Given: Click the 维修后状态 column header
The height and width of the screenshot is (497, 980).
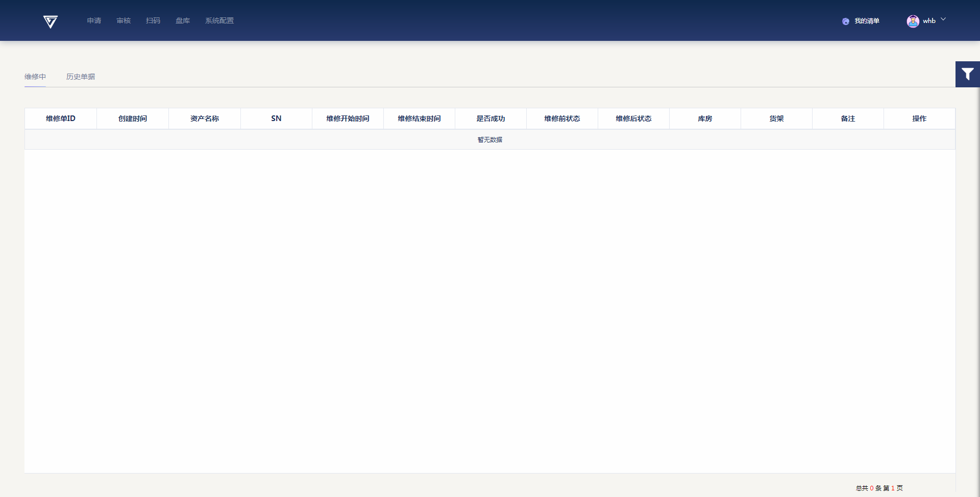Looking at the screenshot, I should click(633, 119).
